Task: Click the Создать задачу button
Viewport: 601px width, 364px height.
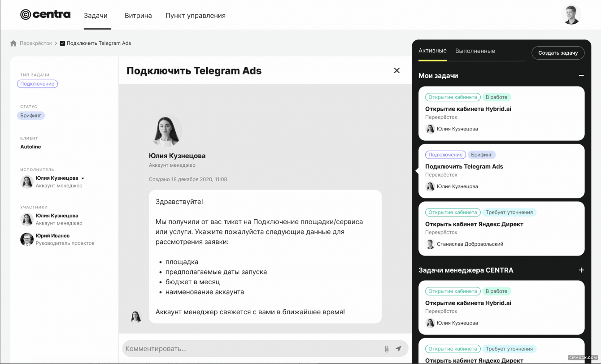Action: point(558,53)
